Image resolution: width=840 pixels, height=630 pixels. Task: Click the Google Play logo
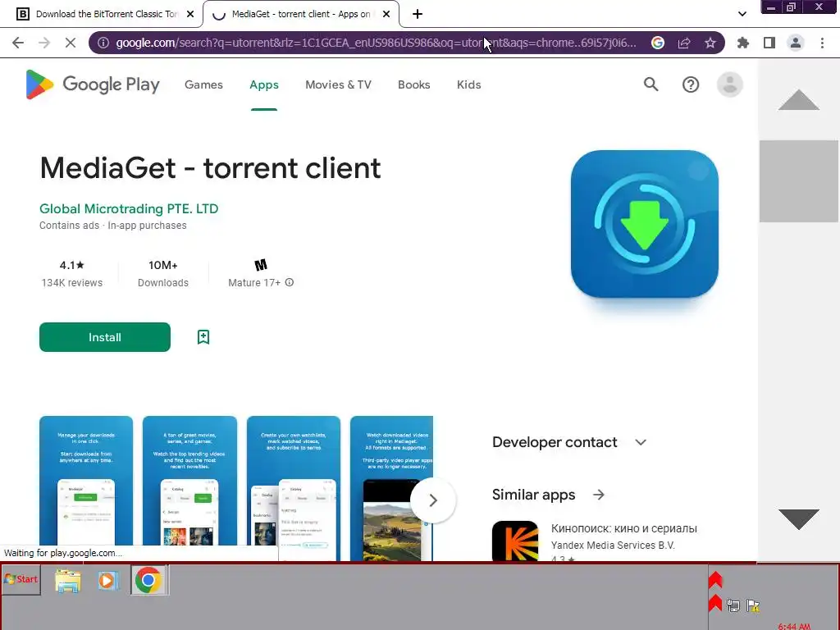[93, 84]
